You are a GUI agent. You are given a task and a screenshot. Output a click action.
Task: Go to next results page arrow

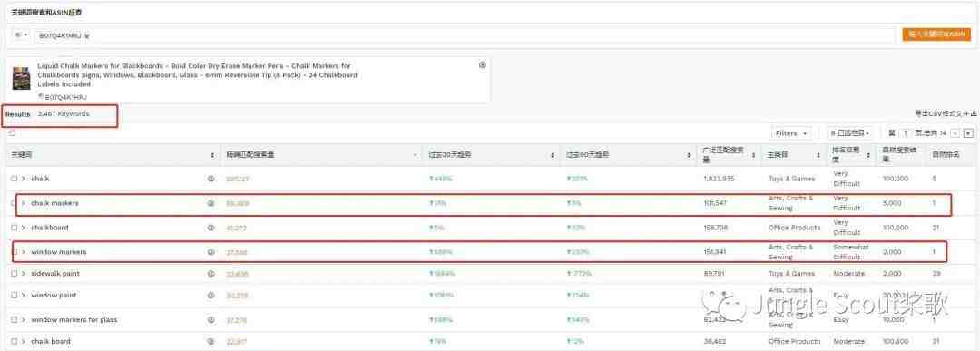click(x=968, y=133)
